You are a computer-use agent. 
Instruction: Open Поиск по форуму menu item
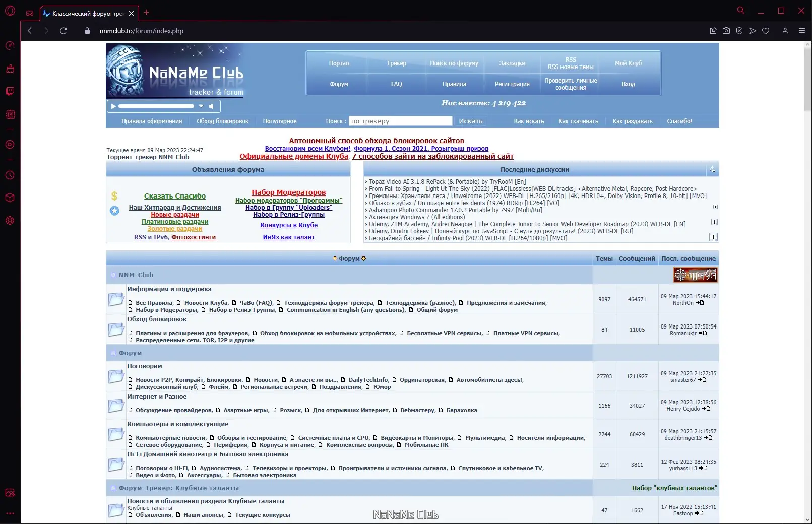coord(454,63)
